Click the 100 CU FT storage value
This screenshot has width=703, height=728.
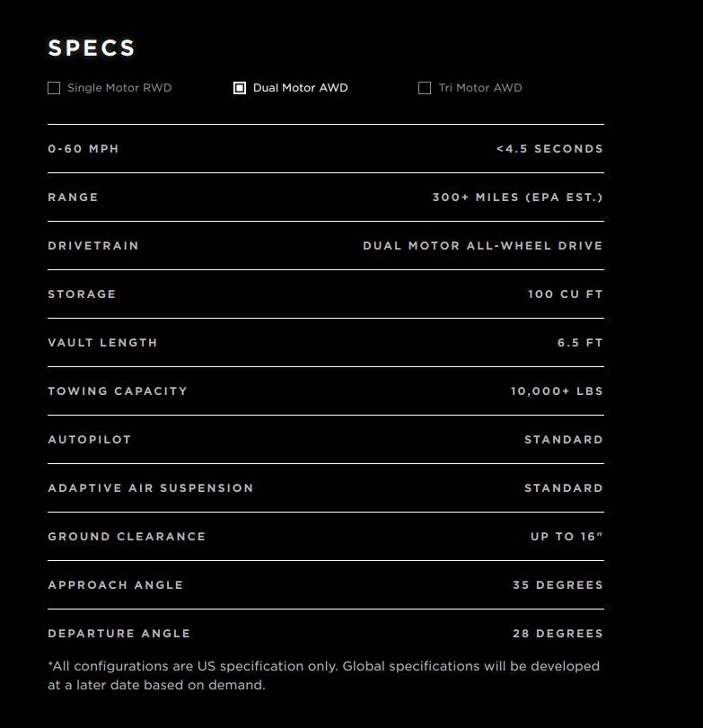(566, 294)
